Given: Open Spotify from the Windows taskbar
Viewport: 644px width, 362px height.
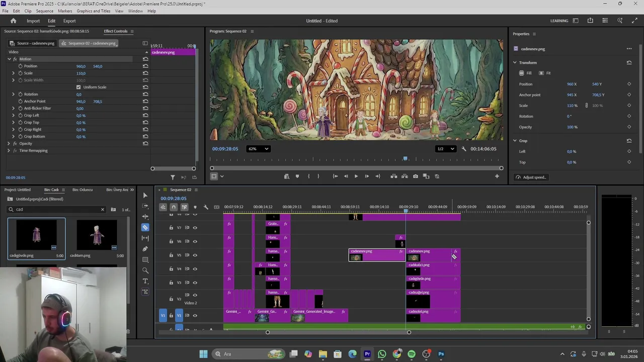Looking at the screenshot, I should (x=412, y=354).
